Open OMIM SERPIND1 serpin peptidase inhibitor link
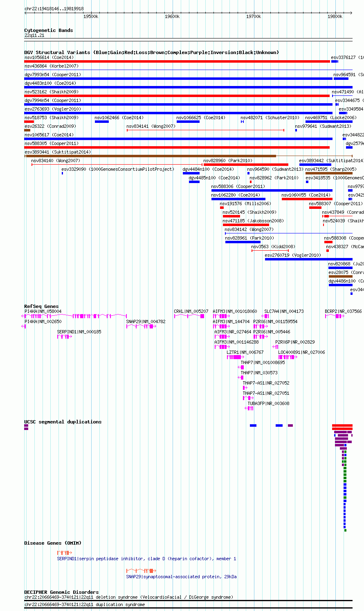Image resolution: width=364 pixels, height=611 pixels. pos(146,559)
